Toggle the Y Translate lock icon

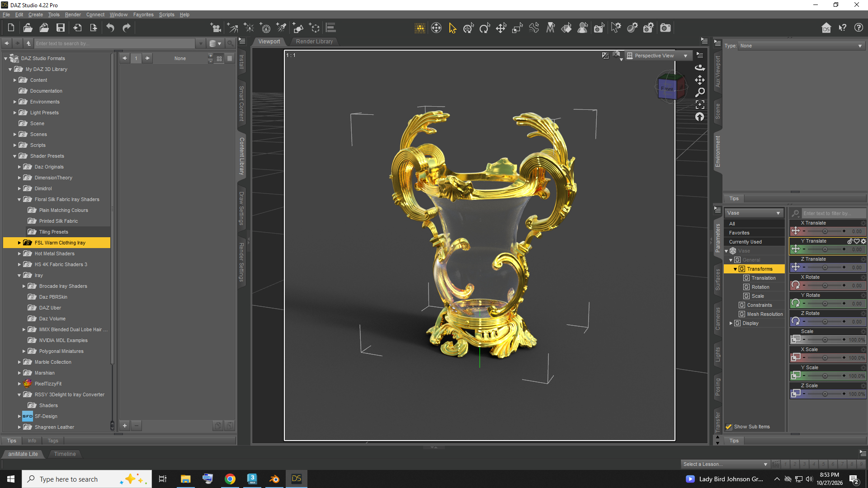pyautogui.click(x=850, y=241)
